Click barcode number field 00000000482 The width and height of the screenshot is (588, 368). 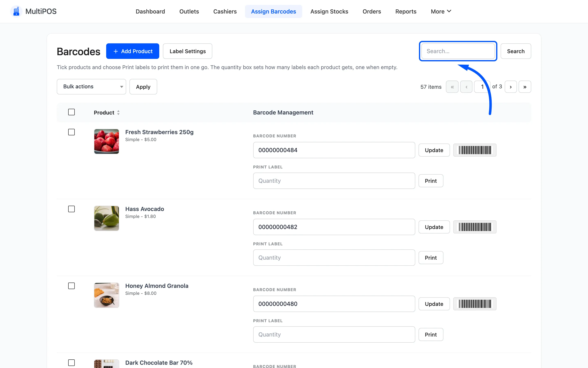point(334,227)
